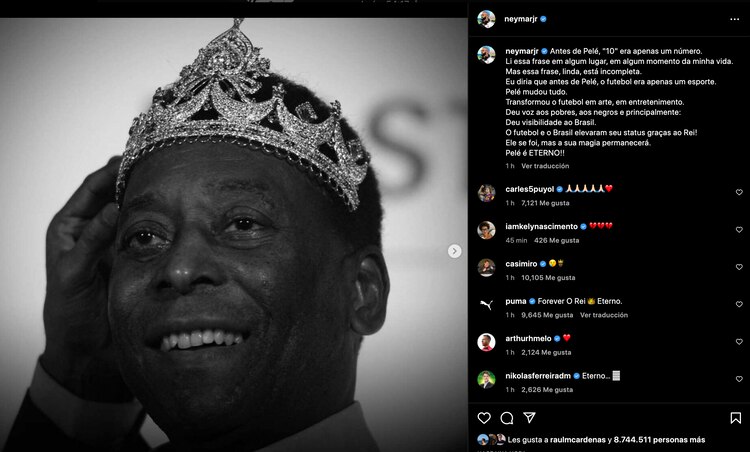
Task: Open 8.744.511 personas más likes list
Action: [659, 440]
